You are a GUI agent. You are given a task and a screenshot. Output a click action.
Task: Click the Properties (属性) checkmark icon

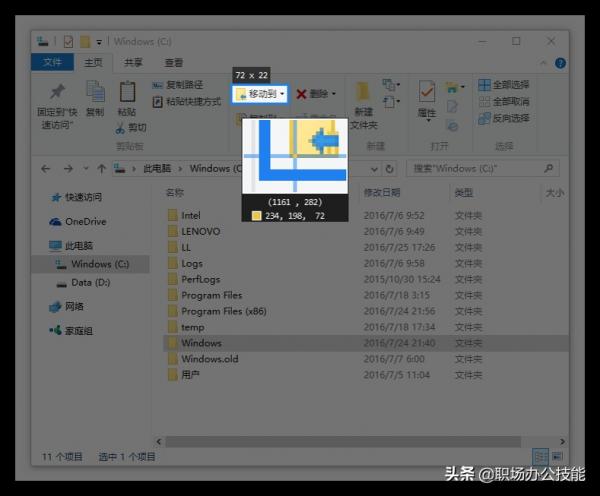click(x=427, y=91)
